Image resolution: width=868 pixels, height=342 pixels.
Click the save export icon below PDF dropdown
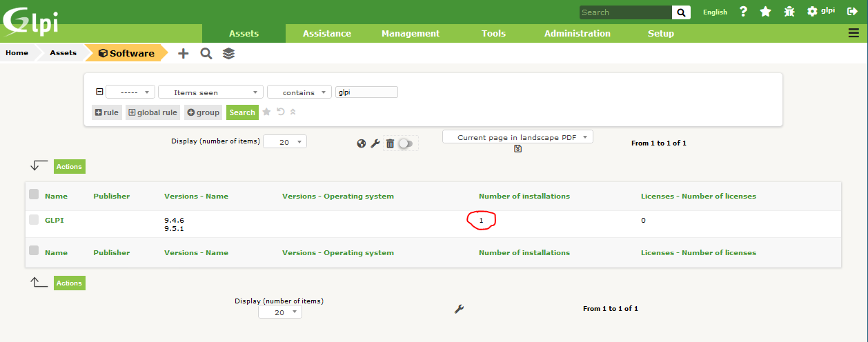(x=517, y=148)
